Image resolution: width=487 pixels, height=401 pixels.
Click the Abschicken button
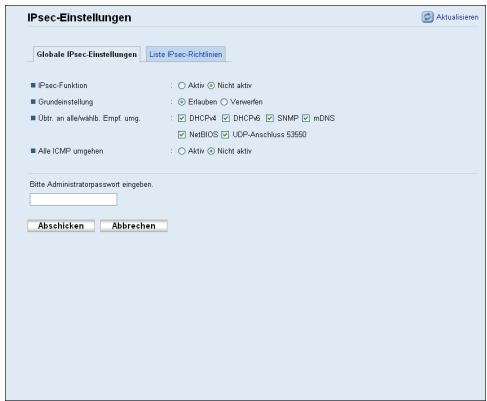(61, 226)
